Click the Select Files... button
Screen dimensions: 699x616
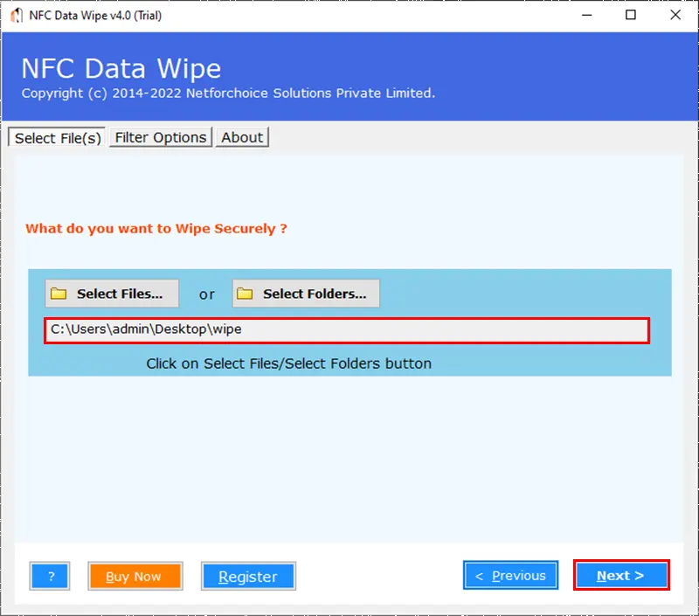[x=112, y=294]
